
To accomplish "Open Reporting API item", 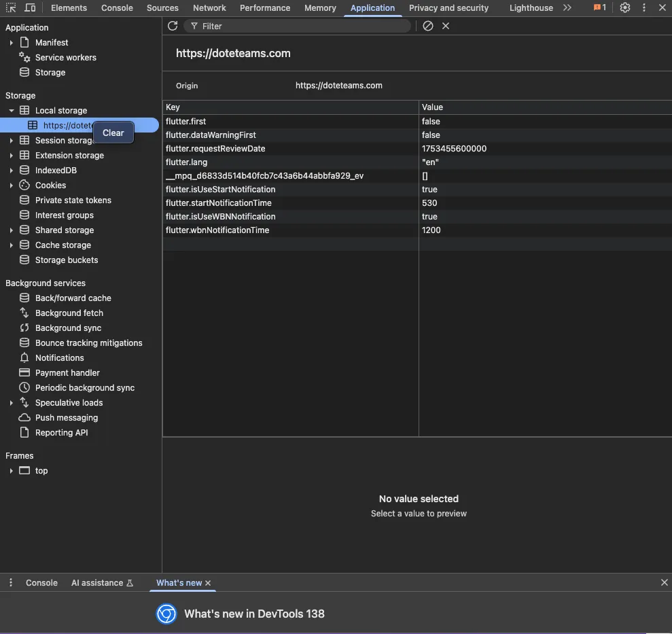I will pyautogui.click(x=61, y=433).
